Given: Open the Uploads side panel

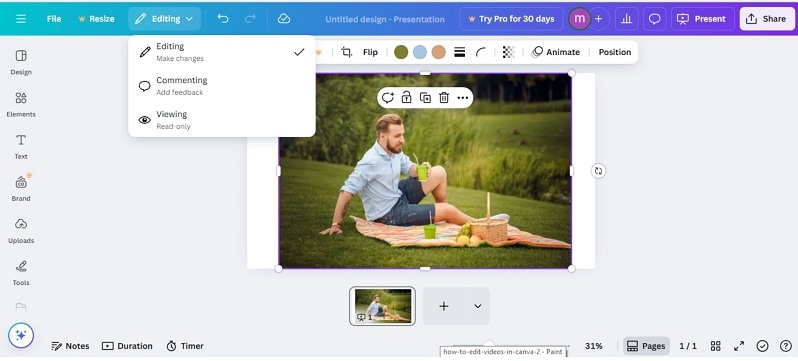Looking at the screenshot, I should point(21,231).
